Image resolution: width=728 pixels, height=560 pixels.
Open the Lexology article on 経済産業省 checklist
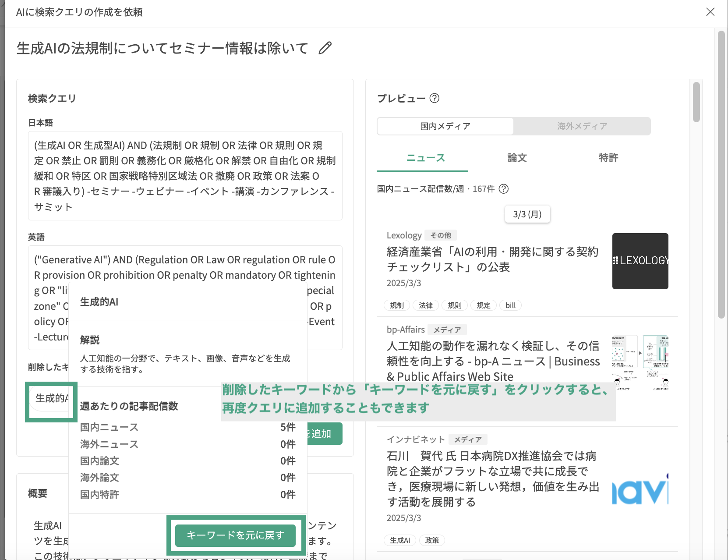tap(492, 259)
